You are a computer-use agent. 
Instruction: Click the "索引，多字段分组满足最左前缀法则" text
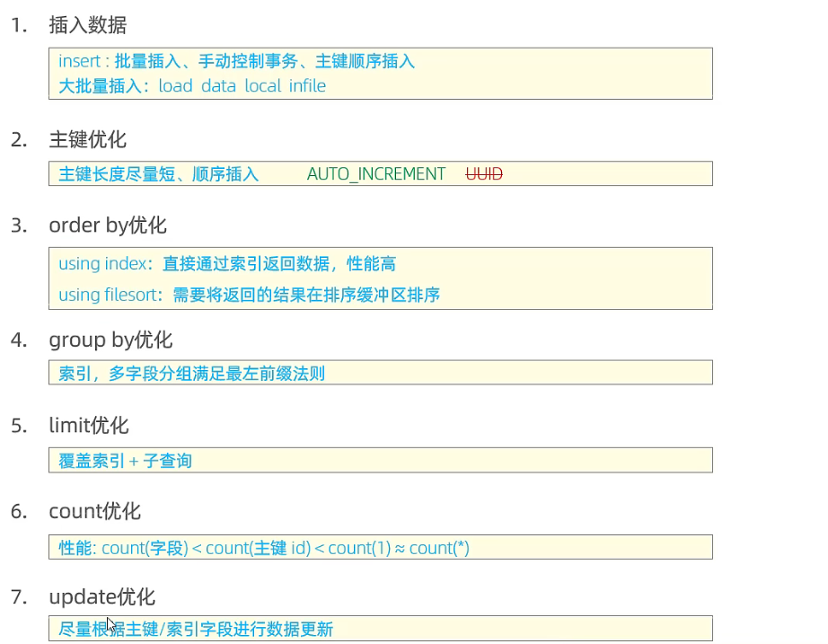tap(191, 374)
